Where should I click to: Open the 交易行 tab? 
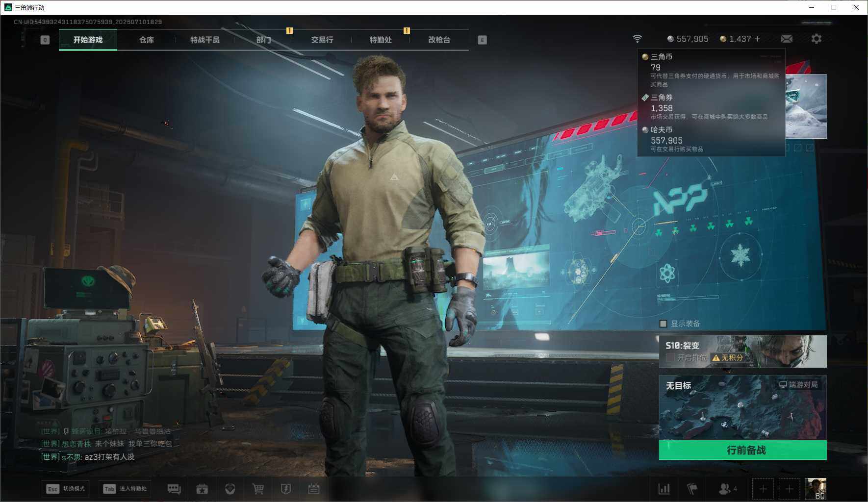coord(322,40)
